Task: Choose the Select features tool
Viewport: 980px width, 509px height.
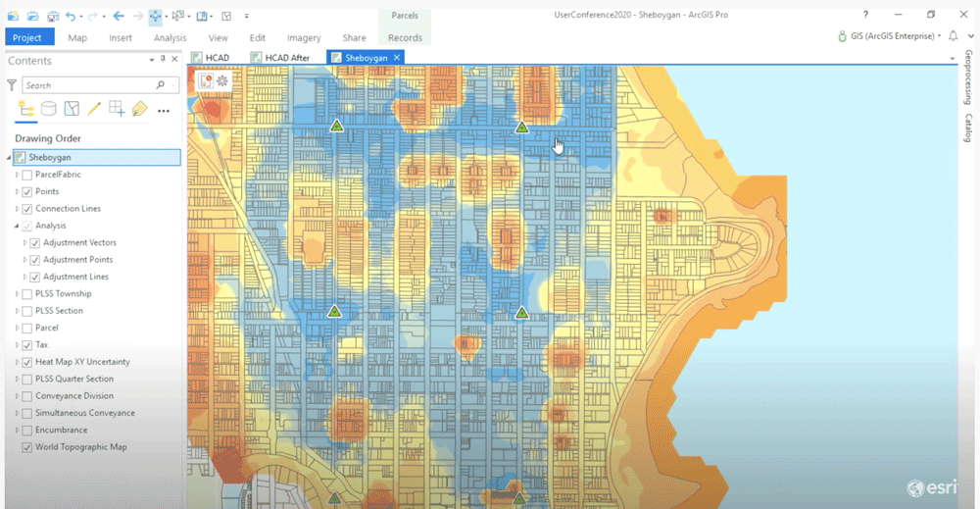Action: tap(177, 16)
